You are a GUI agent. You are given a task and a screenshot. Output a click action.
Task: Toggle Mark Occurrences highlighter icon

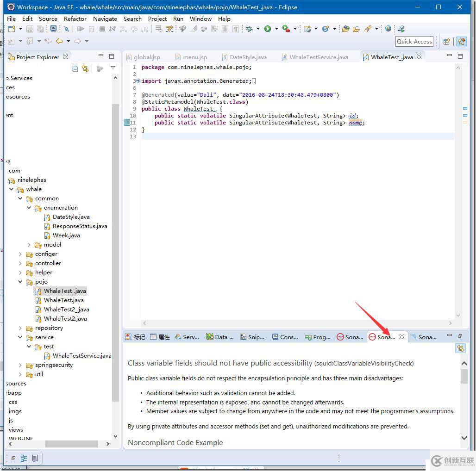pos(194,29)
